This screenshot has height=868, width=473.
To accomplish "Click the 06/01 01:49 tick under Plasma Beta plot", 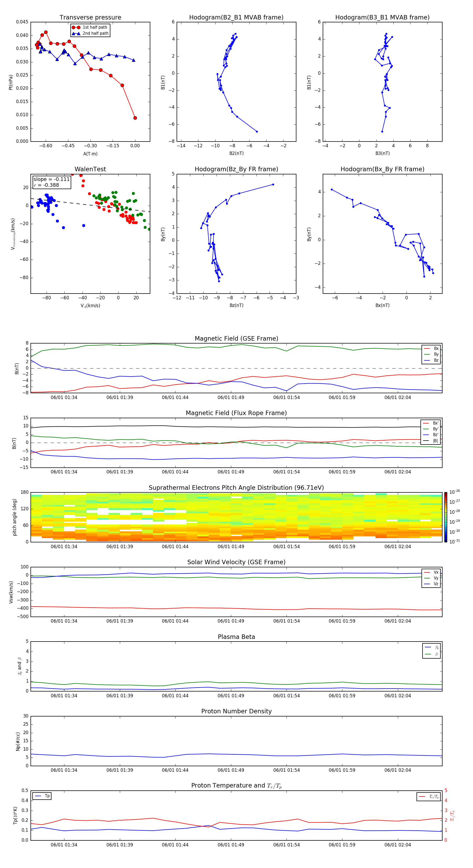I will (231, 695).
